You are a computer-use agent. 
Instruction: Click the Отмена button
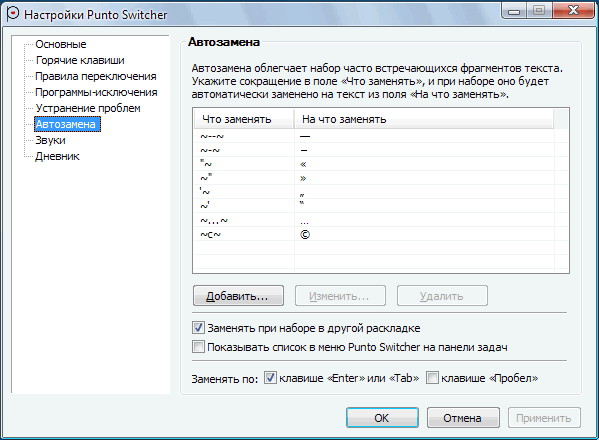pyautogui.click(x=463, y=418)
